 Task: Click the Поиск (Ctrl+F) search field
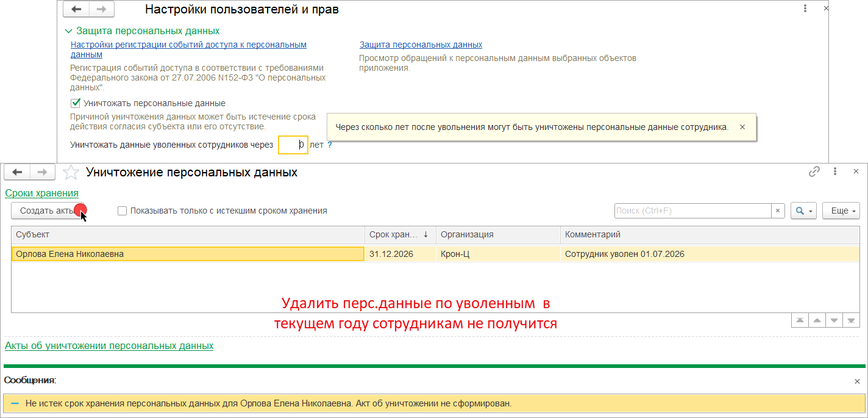(692, 211)
